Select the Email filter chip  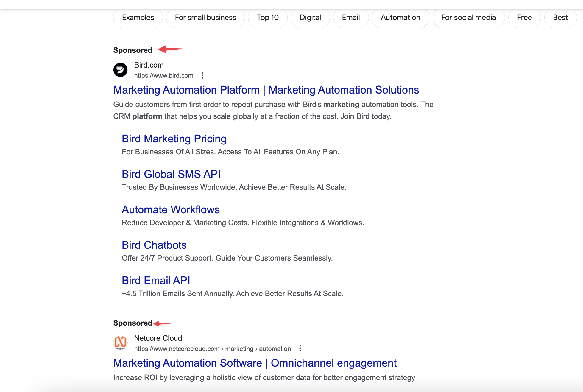[351, 18]
